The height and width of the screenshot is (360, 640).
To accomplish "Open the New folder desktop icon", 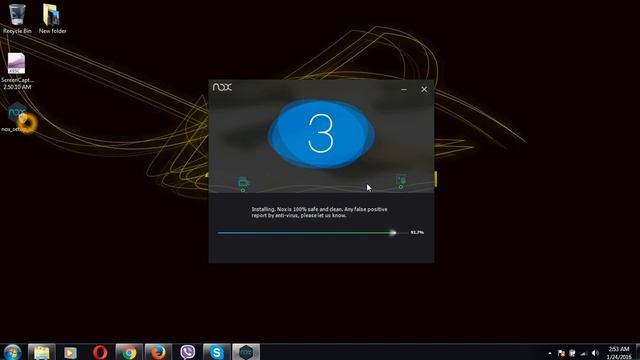I will [x=52, y=19].
